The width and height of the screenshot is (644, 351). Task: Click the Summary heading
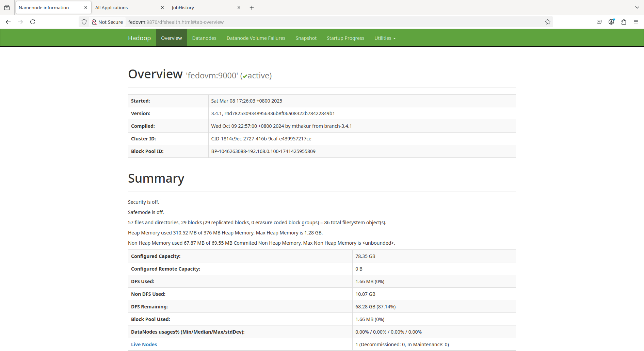point(156,178)
